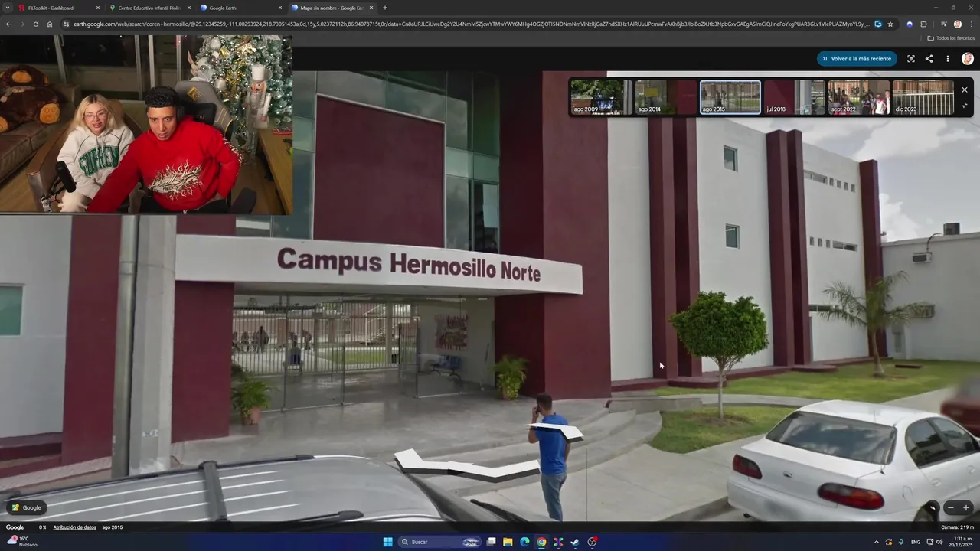Open the Chrome three-dot menu
This screenshot has height=551, width=980.
(x=971, y=24)
